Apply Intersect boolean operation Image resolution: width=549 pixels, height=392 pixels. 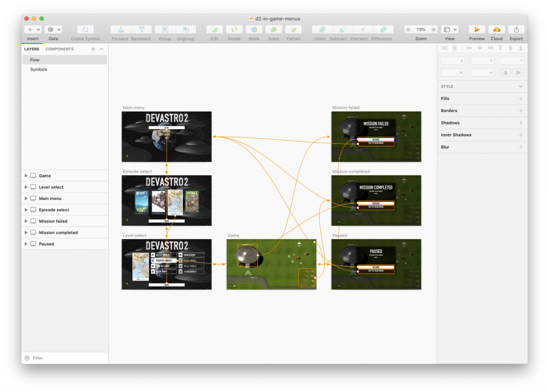(363, 30)
